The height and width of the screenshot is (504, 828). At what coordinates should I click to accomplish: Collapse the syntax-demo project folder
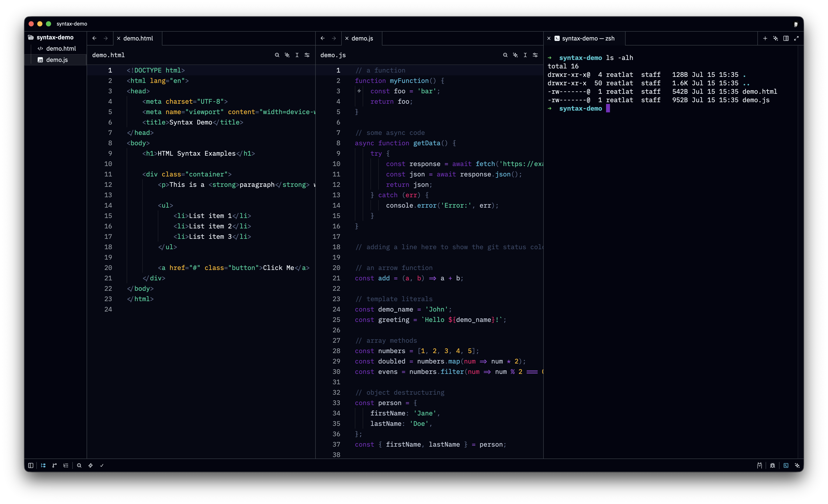coord(55,37)
